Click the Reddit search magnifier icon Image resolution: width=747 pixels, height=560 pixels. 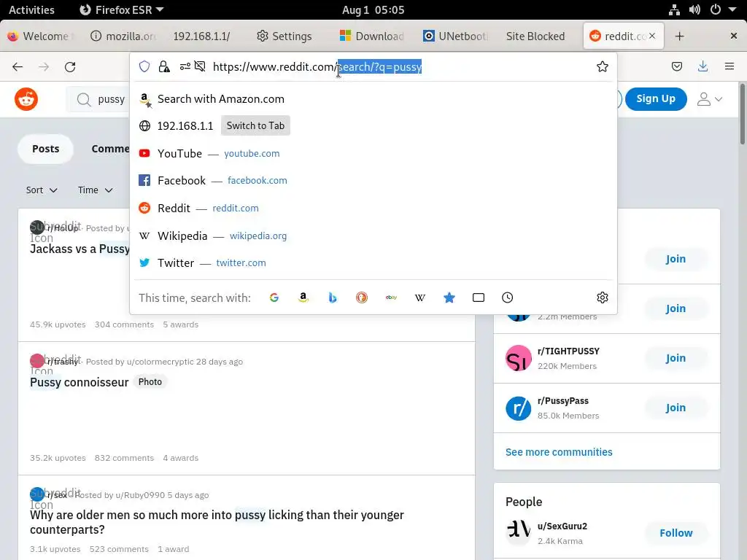point(84,99)
